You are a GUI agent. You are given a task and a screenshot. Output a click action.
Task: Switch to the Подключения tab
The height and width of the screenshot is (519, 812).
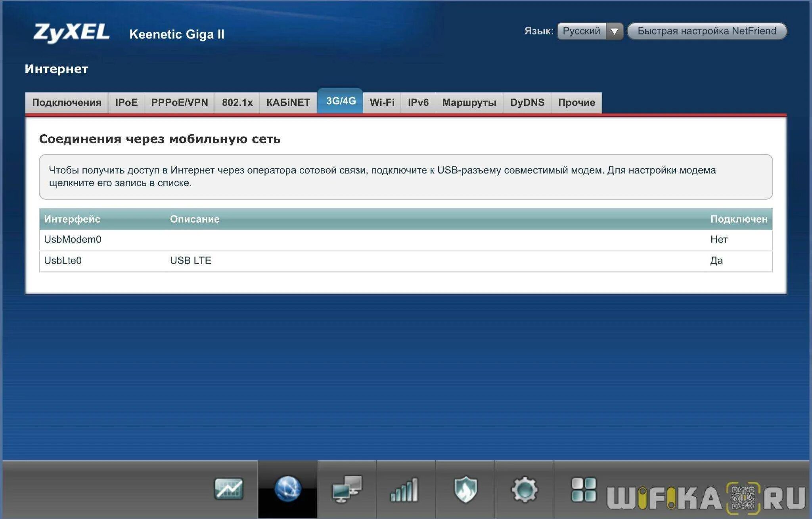click(67, 103)
